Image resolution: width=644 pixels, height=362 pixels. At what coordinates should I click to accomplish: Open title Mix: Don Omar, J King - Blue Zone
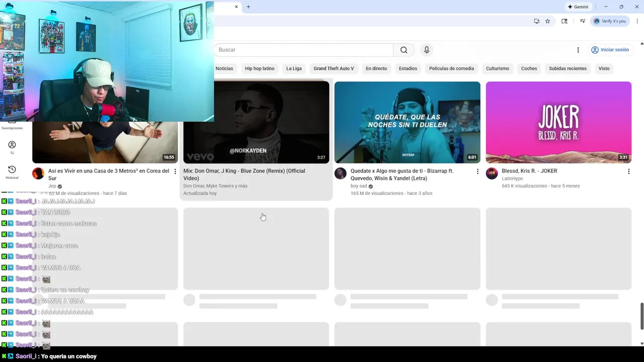[x=244, y=174]
